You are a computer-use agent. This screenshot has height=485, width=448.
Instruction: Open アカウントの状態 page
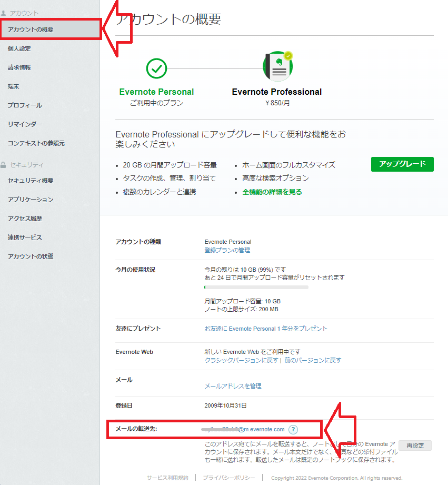click(31, 256)
